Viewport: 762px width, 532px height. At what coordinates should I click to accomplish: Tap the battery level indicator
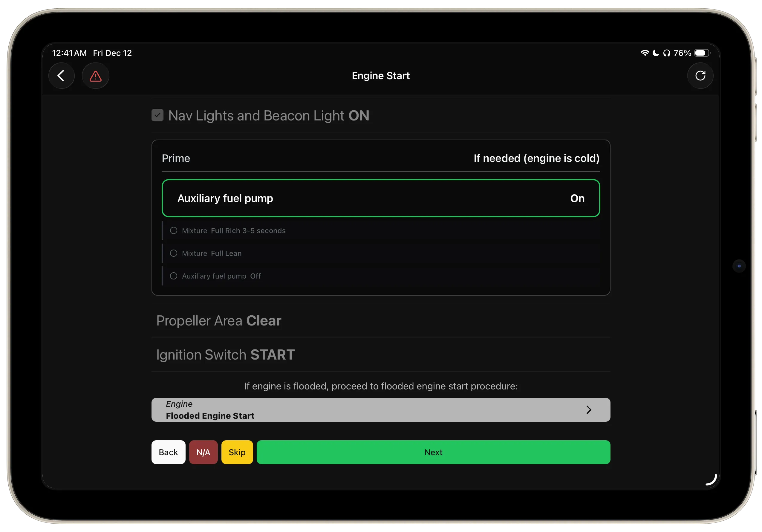click(x=701, y=52)
